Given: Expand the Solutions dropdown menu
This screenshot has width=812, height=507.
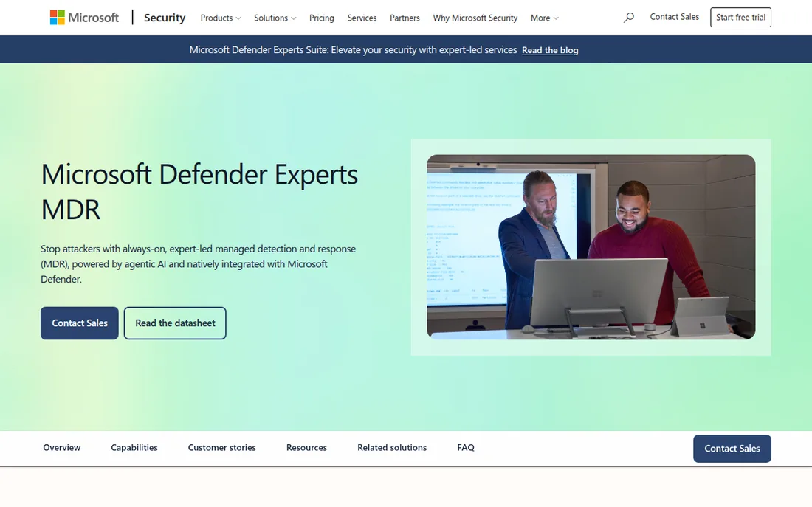Looking at the screenshot, I should pos(275,18).
